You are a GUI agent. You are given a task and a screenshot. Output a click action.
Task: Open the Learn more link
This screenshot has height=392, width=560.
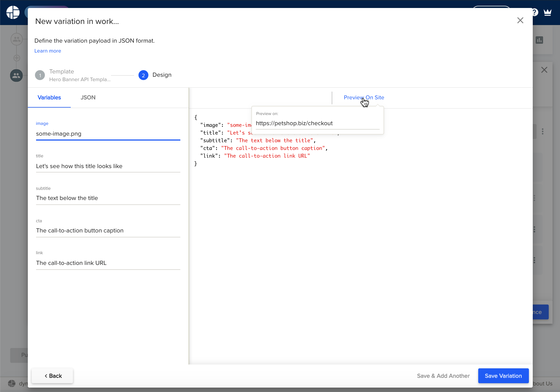(x=48, y=51)
